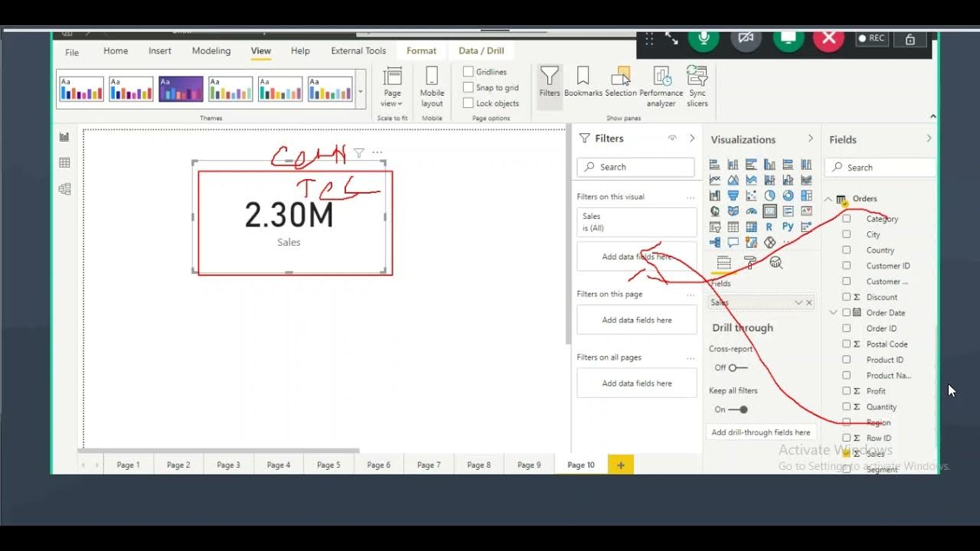980x551 pixels.
Task: Expand the Themes gallery dropdown
Action: (361, 90)
